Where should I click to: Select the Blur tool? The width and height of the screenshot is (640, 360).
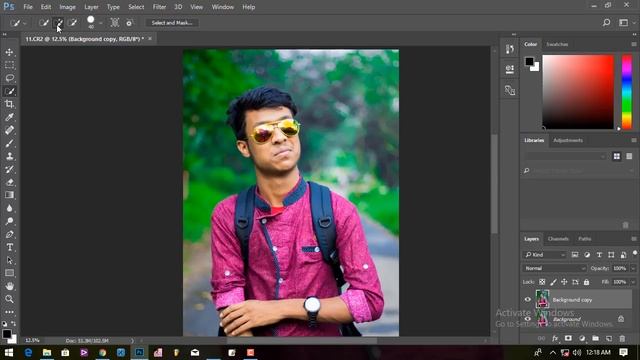click(x=9, y=208)
